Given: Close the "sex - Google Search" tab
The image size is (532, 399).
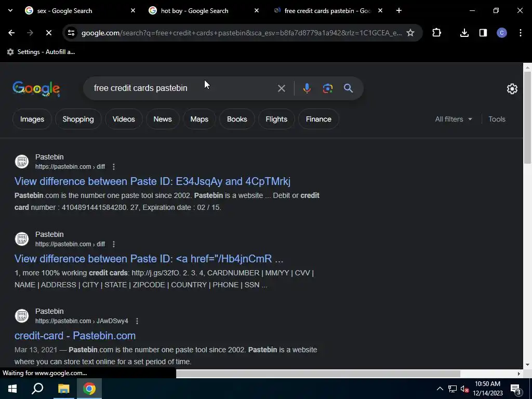Looking at the screenshot, I should 133,10.
